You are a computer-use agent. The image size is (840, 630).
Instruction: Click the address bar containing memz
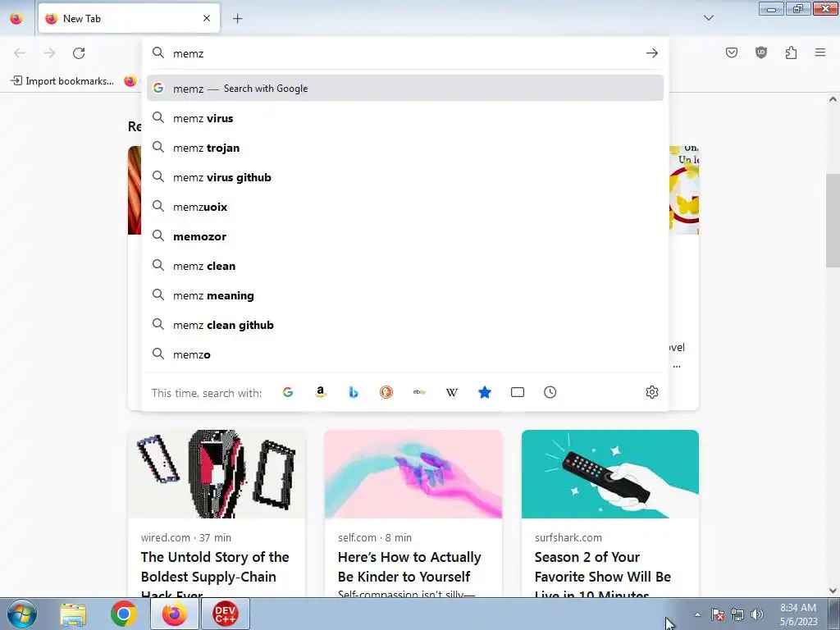coord(404,53)
